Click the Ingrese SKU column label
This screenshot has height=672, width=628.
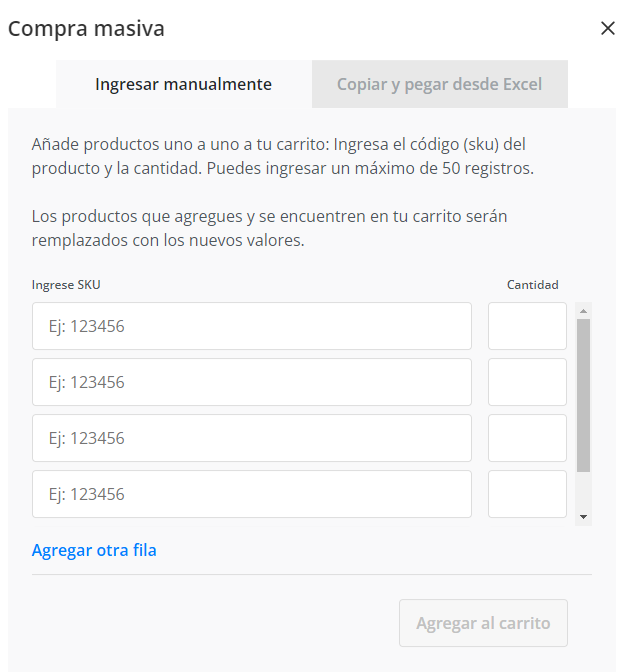[x=66, y=285]
